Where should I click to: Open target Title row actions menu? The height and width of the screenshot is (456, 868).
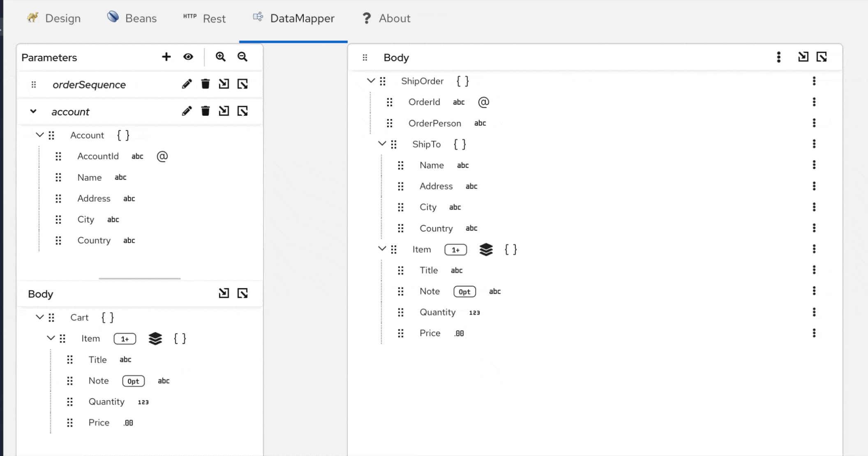tap(814, 270)
